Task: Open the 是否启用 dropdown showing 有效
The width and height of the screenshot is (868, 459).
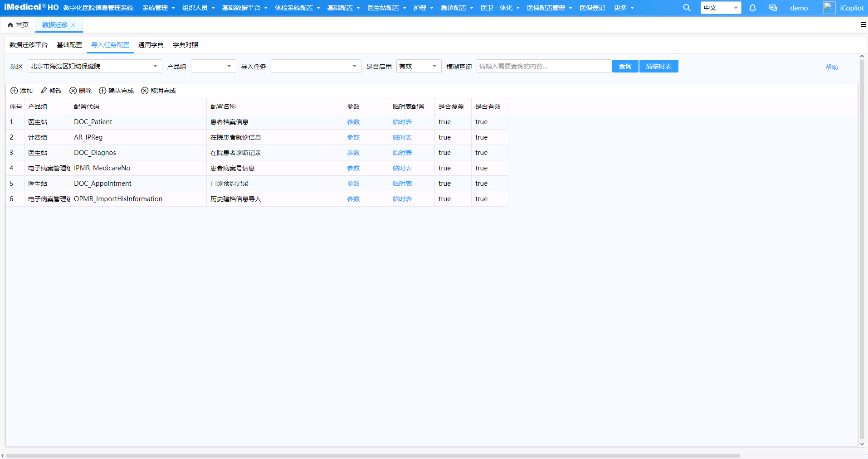Action: click(x=419, y=66)
